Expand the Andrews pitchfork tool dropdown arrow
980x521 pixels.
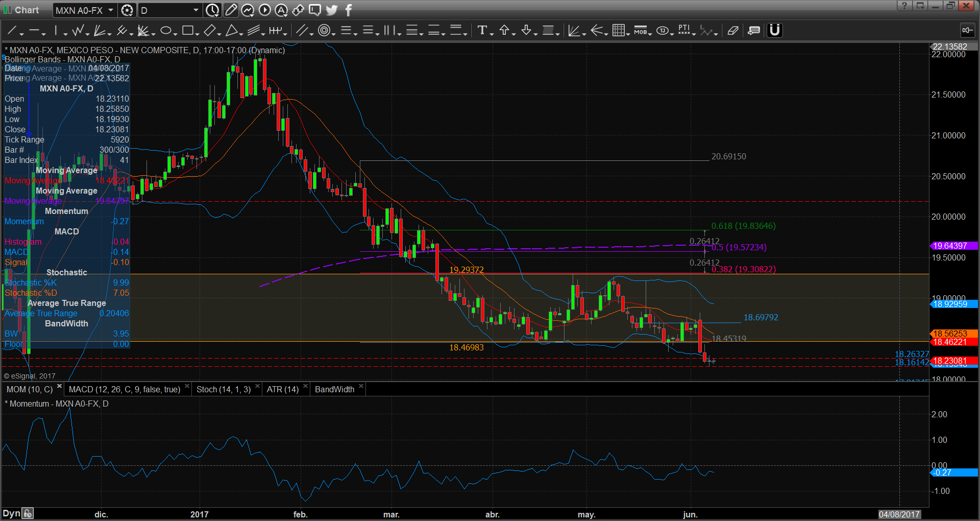point(131,34)
